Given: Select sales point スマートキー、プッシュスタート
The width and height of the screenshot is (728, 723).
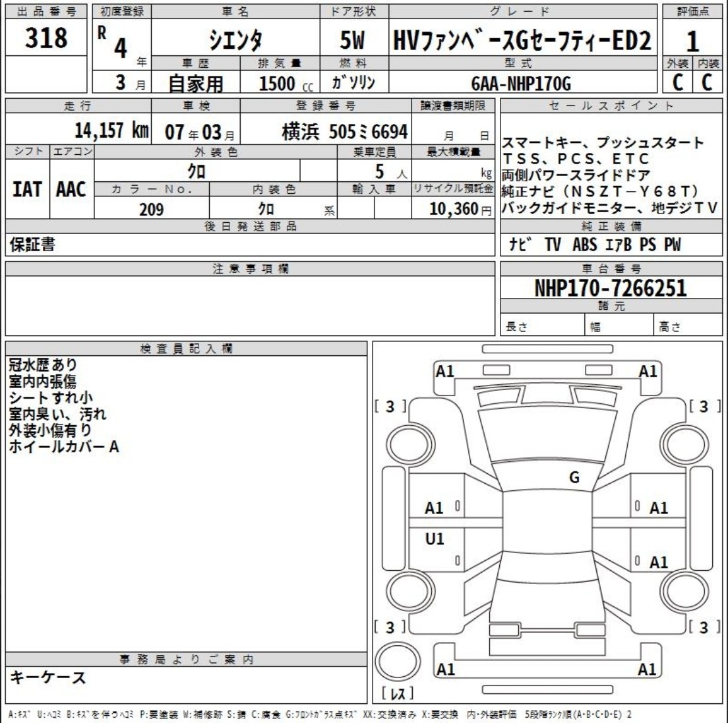Looking at the screenshot, I should click(x=602, y=142).
